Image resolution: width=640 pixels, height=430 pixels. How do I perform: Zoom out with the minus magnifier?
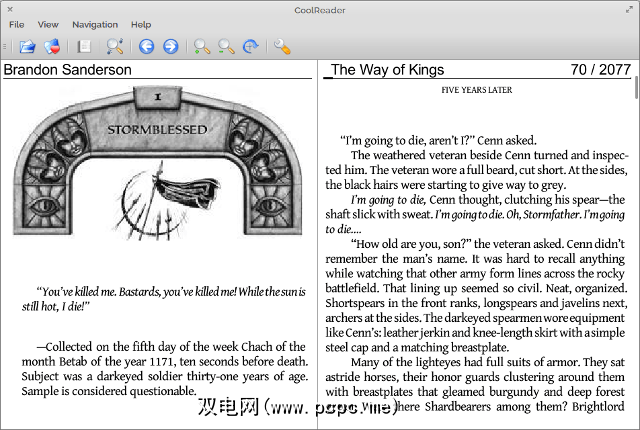[226, 47]
